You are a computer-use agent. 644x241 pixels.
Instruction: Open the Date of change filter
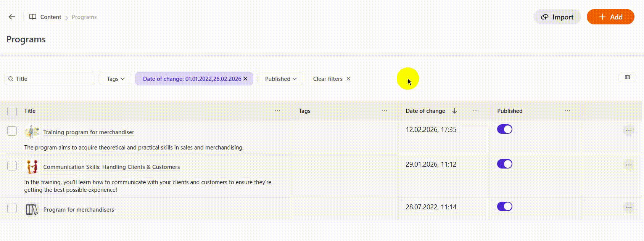click(192, 79)
